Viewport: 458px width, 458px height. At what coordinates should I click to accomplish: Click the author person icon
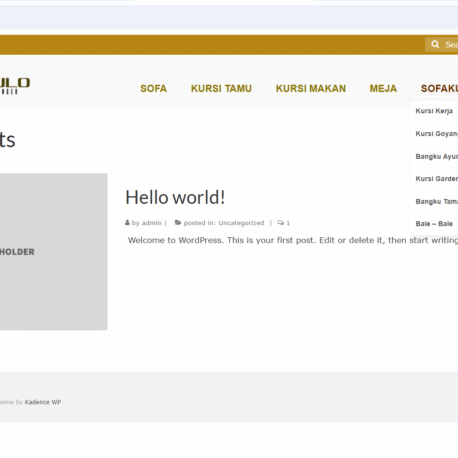pos(127,222)
